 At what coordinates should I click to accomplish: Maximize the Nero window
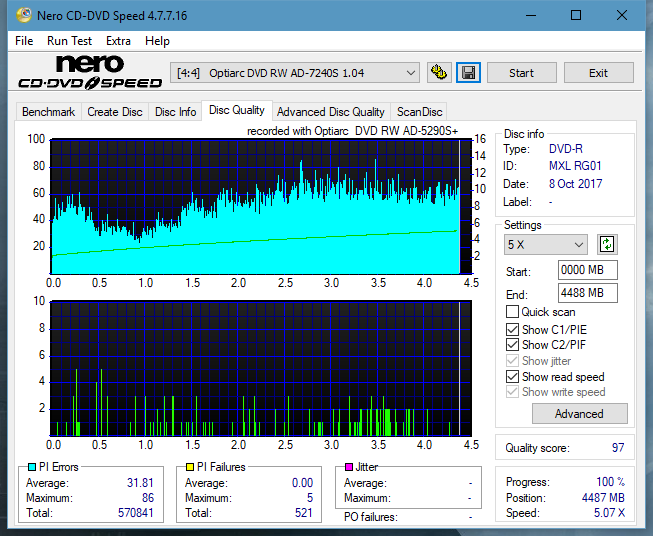[x=576, y=15]
